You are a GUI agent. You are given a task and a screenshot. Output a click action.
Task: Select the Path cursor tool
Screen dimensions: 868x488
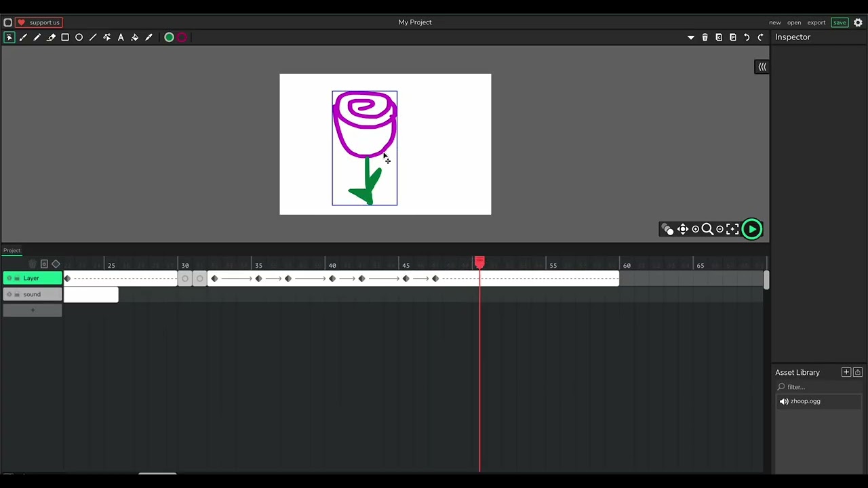click(x=106, y=37)
